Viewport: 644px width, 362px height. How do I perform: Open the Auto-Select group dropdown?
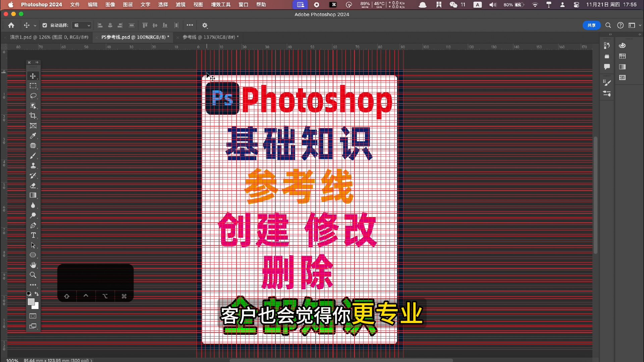tap(82, 25)
